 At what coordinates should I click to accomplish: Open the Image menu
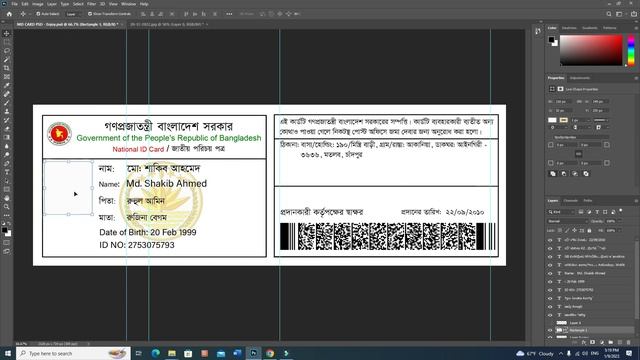tap(38, 4)
